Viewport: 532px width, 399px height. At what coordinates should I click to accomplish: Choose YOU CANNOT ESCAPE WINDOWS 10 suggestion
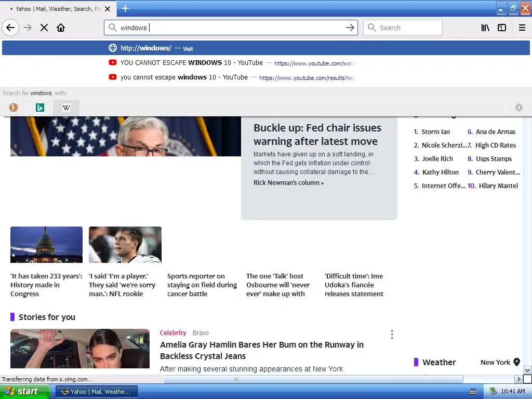pos(265,63)
